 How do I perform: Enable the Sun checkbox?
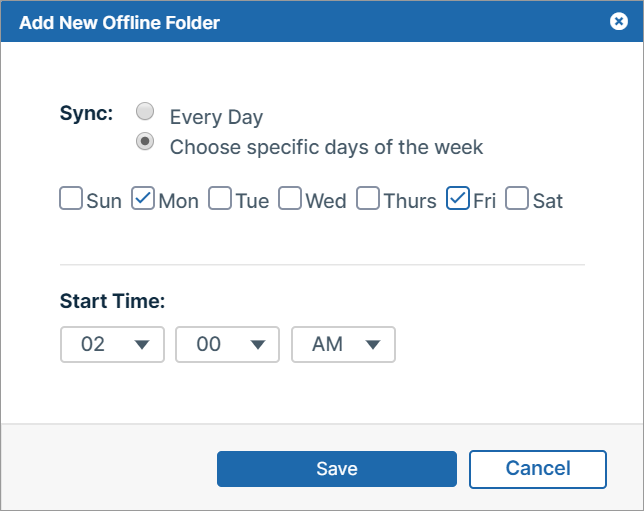[71, 198]
